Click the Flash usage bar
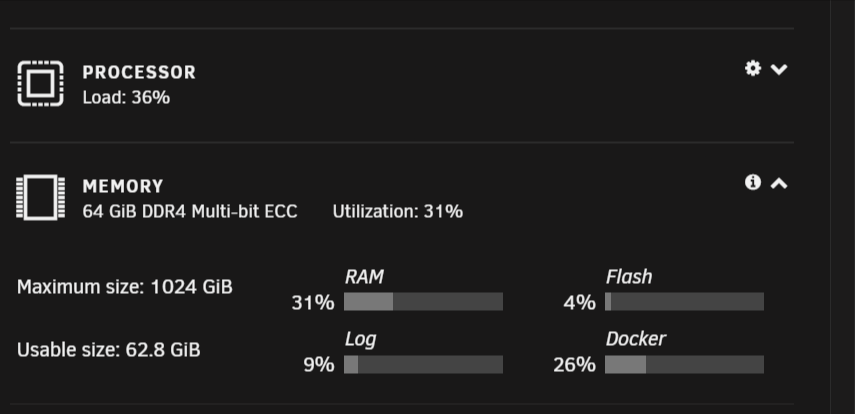855x414 pixels. pyautogui.click(x=684, y=302)
